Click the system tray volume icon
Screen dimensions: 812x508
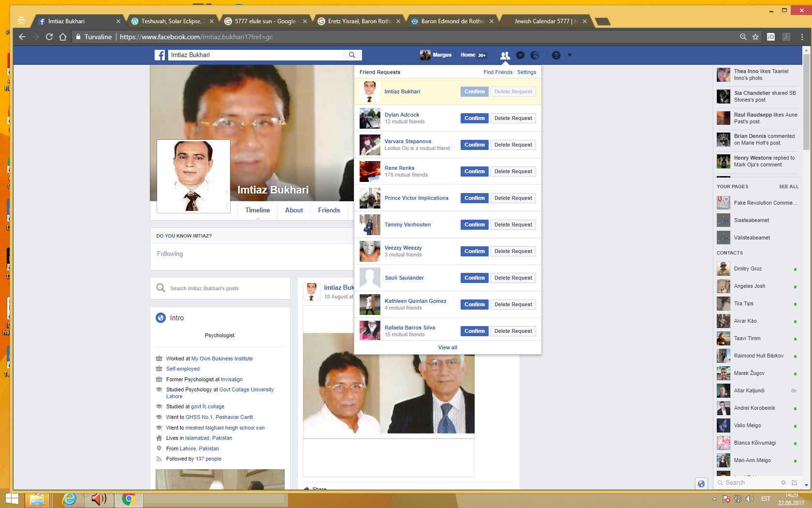click(750, 499)
